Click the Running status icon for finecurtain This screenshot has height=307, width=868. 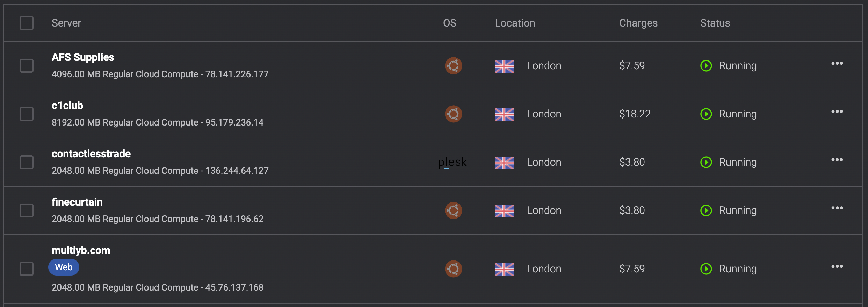[x=706, y=210]
